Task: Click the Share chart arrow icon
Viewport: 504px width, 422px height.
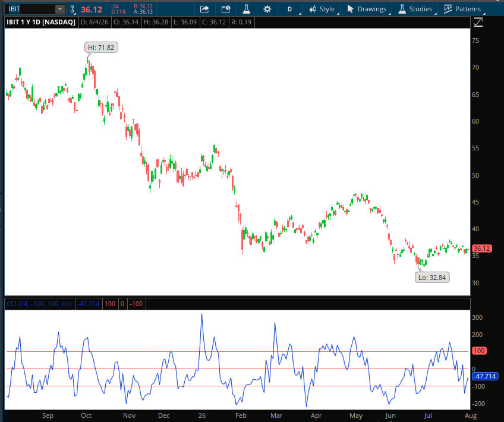Action: tap(204, 9)
